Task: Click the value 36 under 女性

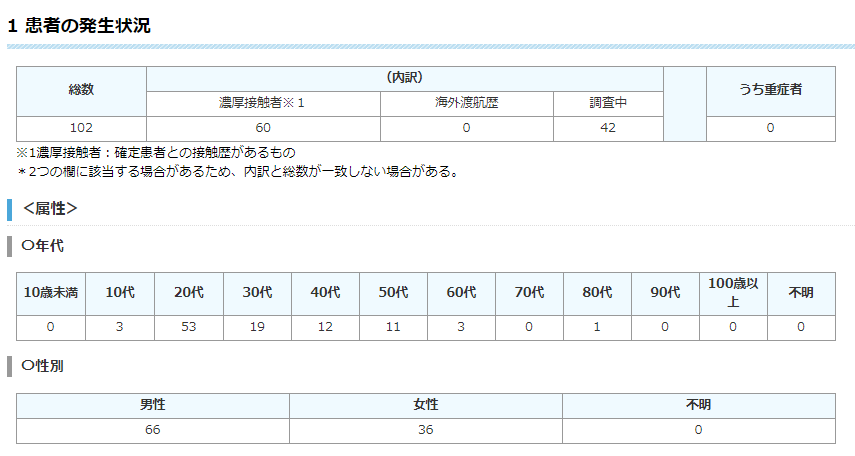Action: pos(425,430)
